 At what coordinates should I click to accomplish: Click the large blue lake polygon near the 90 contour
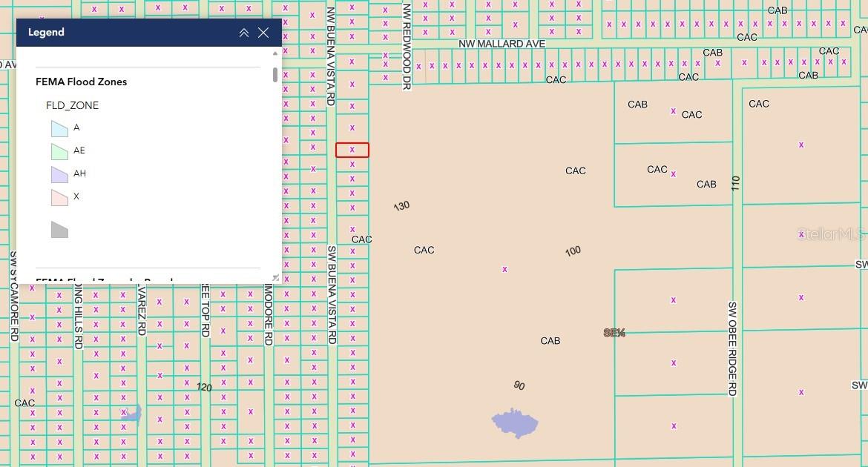514,421
